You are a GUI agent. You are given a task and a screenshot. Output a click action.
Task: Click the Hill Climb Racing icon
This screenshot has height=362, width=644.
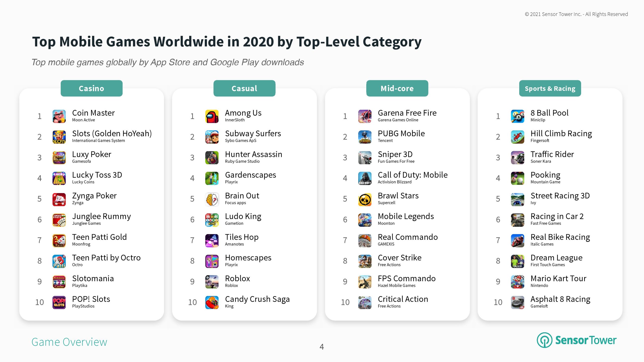[517, 137]
